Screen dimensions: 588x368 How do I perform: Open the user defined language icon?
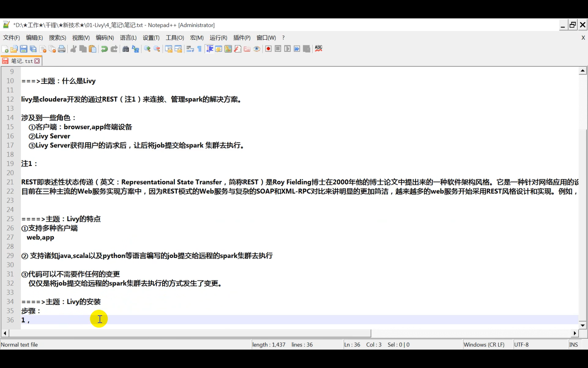(219, 49)
